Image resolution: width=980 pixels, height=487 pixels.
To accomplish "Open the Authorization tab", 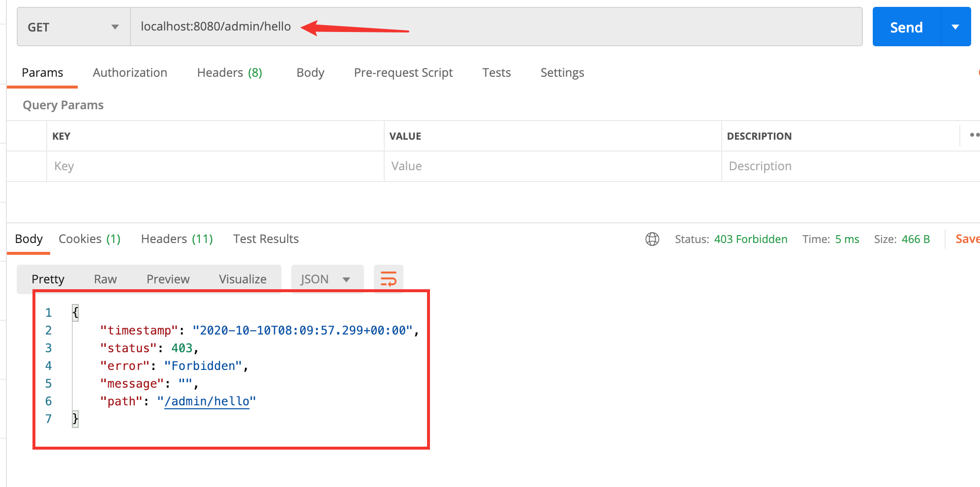I will click(x=130, y=73).
